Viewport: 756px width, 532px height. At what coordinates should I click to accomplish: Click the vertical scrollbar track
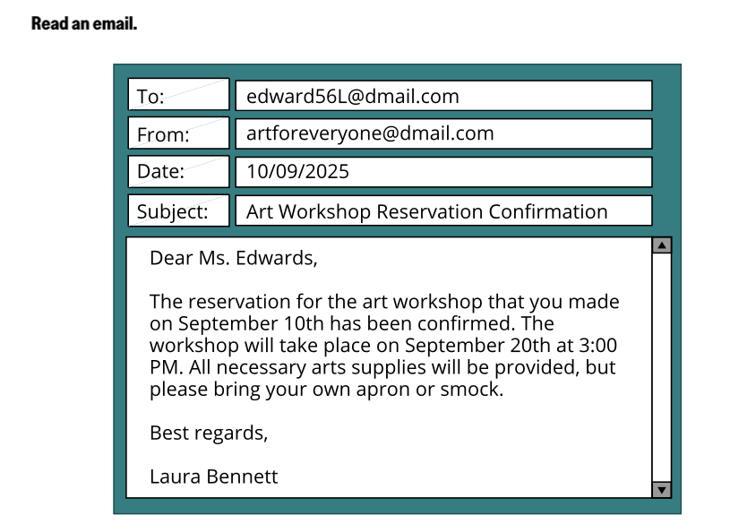pos(662,367)
